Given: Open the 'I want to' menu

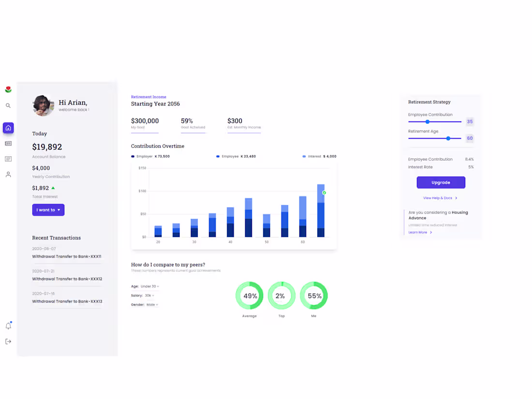Looking at the screenshot, I should [x=48, y=209].
